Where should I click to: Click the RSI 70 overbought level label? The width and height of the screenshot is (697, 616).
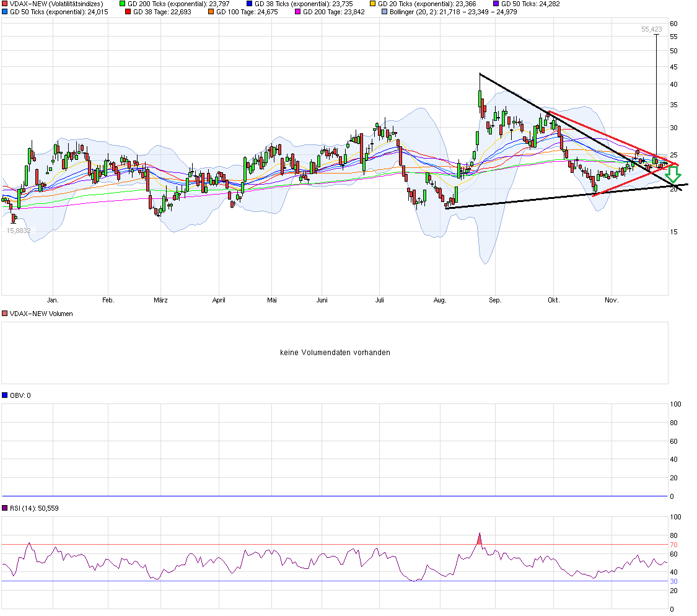(x=674, y=545)
